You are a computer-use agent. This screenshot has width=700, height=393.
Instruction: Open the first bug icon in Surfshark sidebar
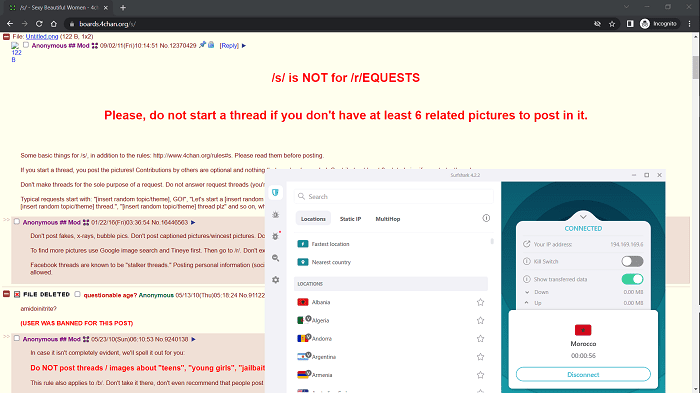[x=275, y=215]
